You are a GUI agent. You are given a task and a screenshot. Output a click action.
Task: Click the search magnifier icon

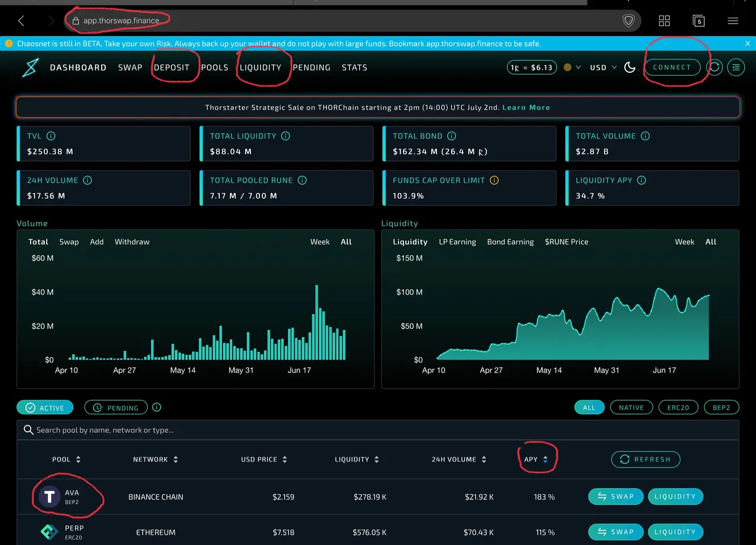(x=28, y=430)
